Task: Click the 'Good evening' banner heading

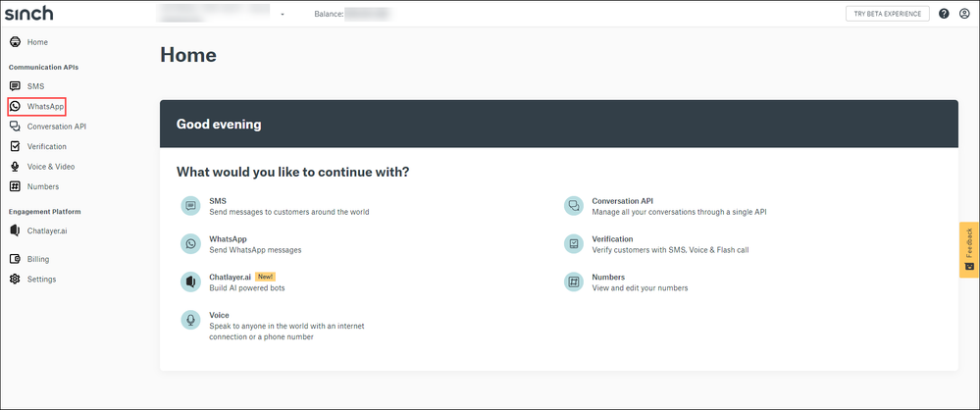Action: (x=219, y=125)
